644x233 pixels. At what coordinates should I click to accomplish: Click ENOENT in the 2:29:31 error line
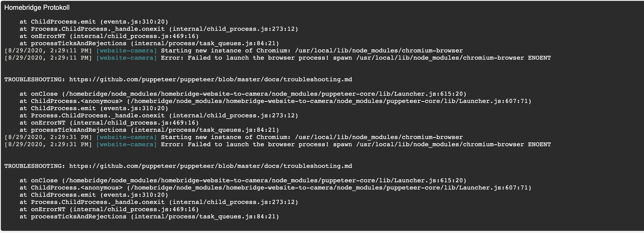[x=539, y=144]
